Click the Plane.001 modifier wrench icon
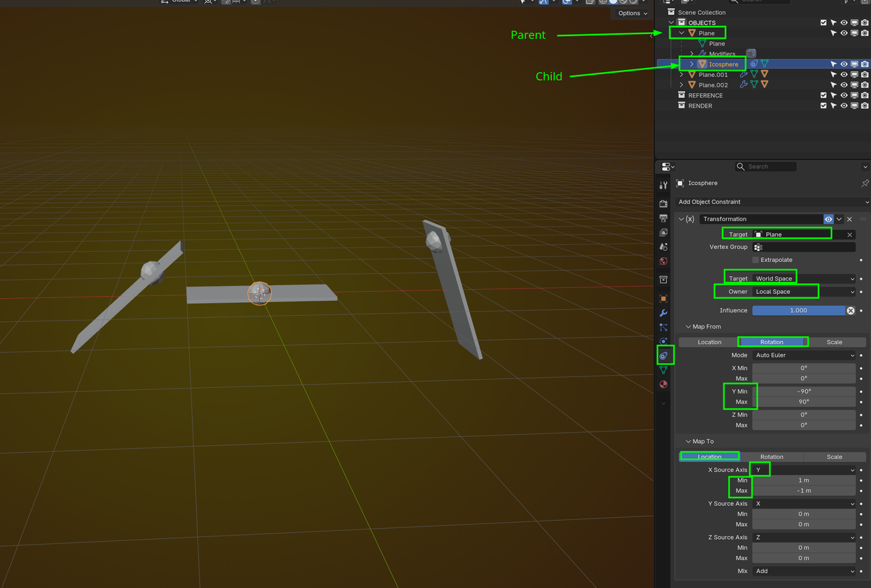The image size is (871, 588). point(744,74)
